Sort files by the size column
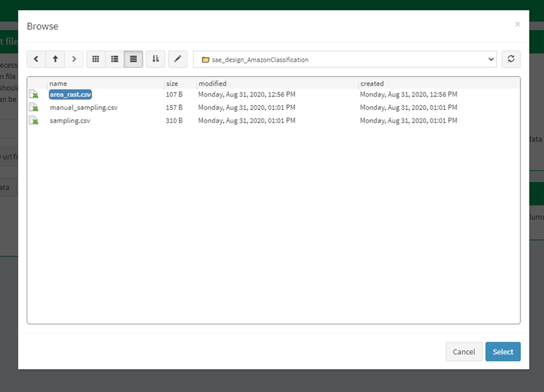 172,84
